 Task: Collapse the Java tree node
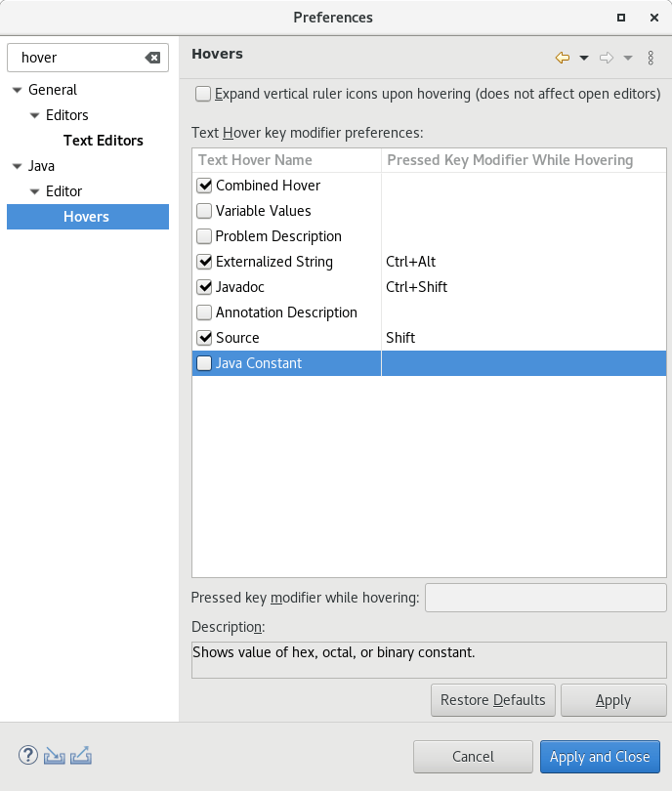[18, 166]
